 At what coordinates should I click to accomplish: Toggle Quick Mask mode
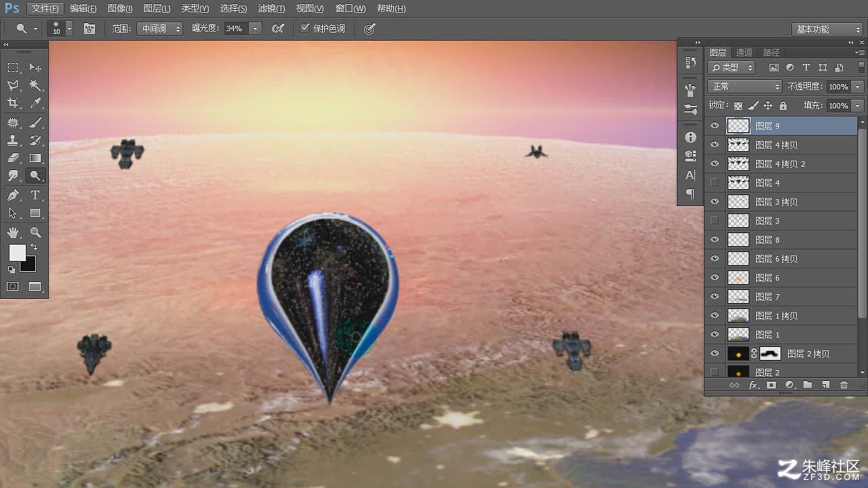13,287
